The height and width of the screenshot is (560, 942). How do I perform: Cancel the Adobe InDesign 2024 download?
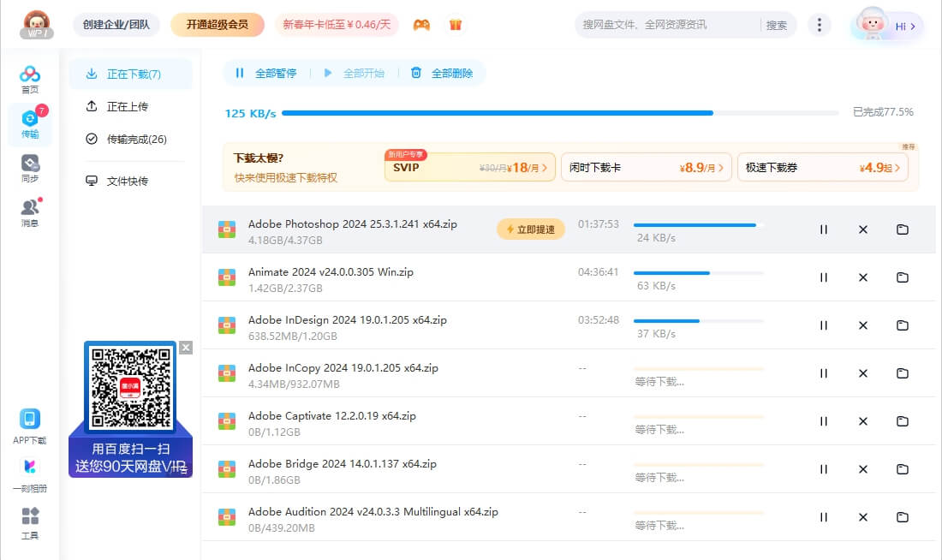tap(862, 325)
